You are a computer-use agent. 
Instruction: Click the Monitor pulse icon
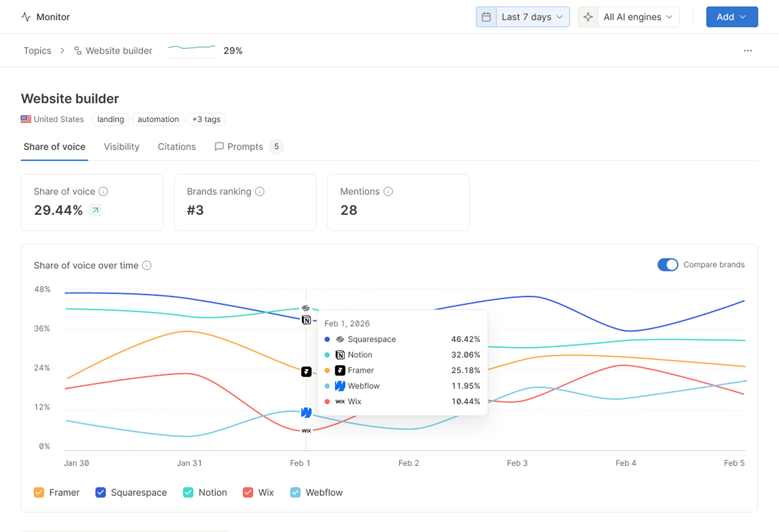26,17
